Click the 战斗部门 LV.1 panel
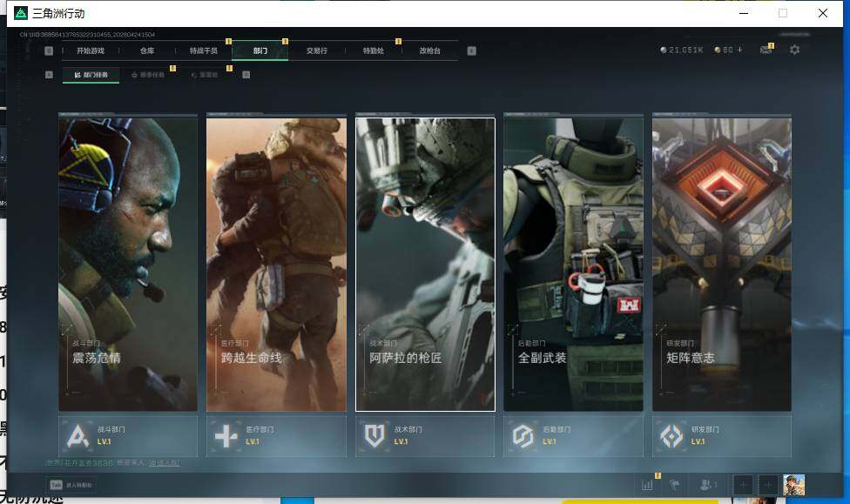The image size is (850, 504). pyautogui.click(x=128, y=436)
